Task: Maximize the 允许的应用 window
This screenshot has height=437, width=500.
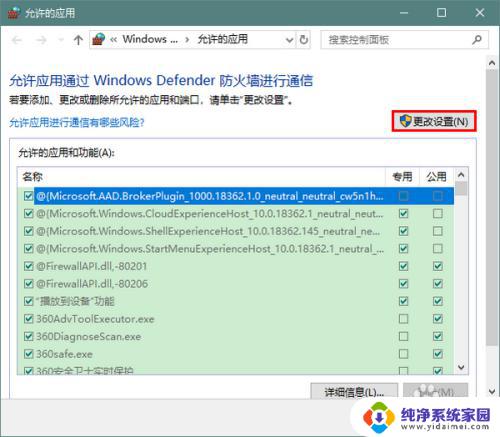Action: 441,13
